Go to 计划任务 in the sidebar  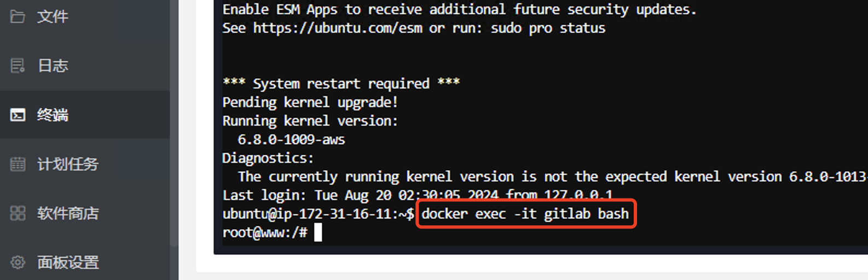85,164
